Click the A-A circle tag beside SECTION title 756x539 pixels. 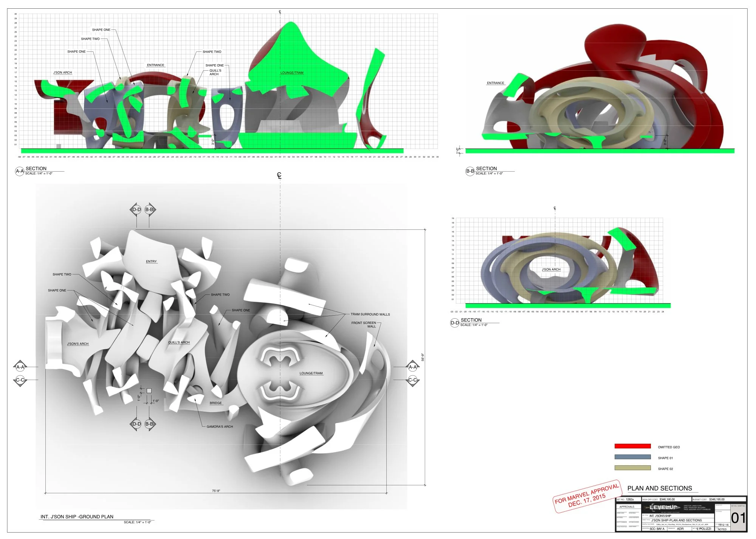(x=20, y=171)
